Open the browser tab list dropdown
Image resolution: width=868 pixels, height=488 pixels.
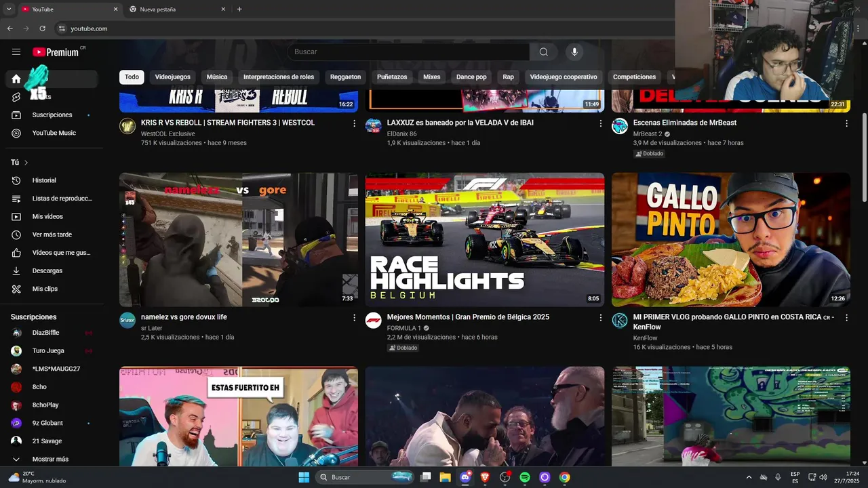[x=9, y=9]
